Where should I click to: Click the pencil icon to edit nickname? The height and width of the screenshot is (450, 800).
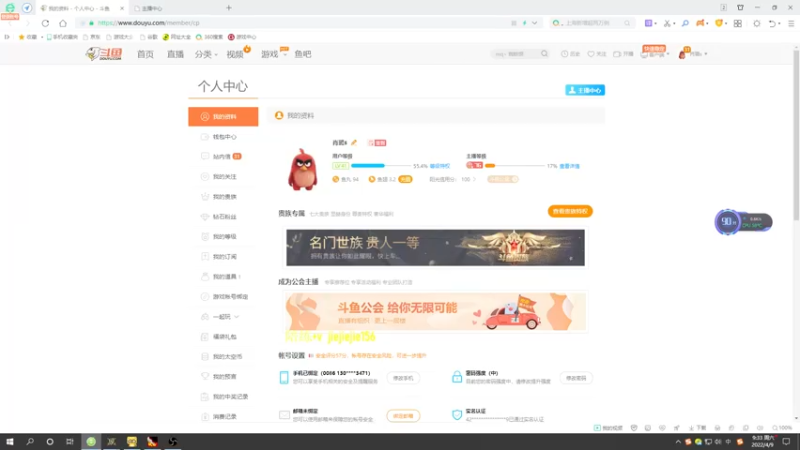coord(354,143)
